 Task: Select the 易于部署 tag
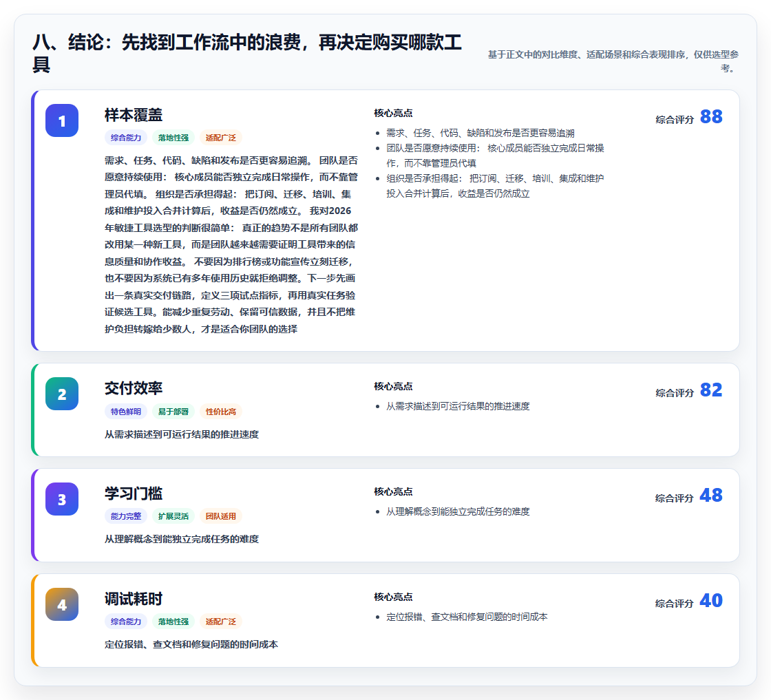[x=173, y=412]
